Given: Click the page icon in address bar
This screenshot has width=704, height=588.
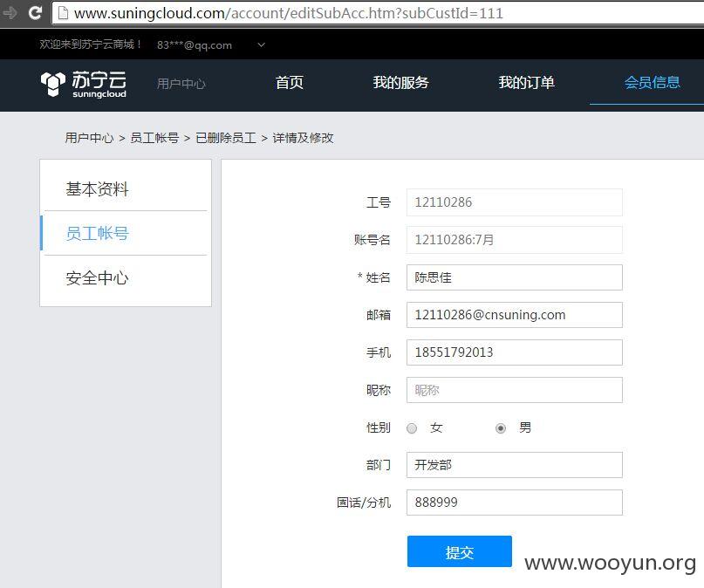Looking at the screenshot, I should (64, 13).
